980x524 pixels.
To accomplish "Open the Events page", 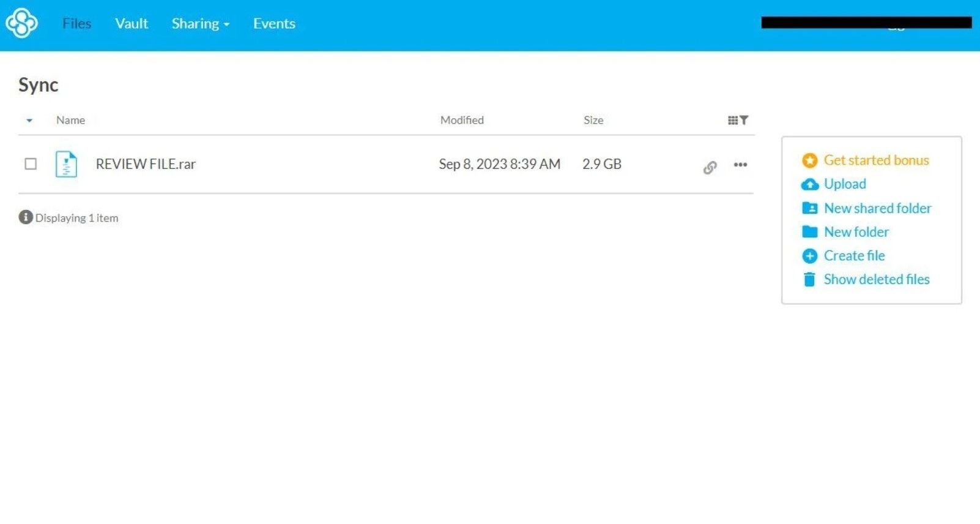I will [x=274, y=23].
